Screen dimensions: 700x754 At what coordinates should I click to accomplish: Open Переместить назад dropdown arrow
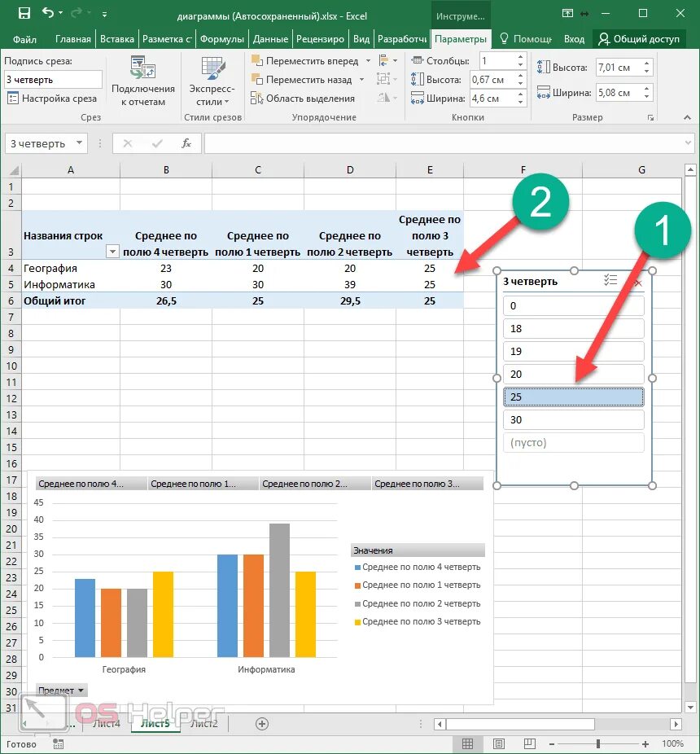coord(362,80)
